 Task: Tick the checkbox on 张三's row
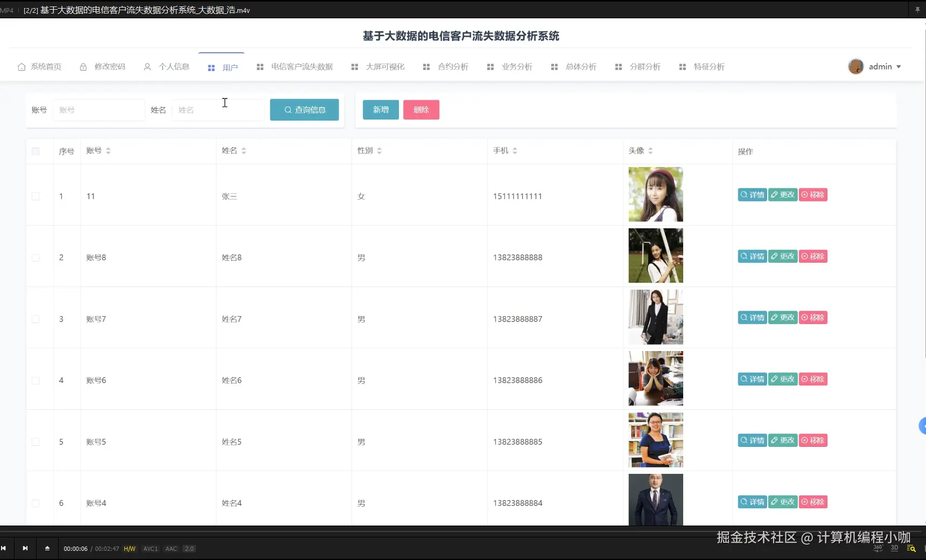coord(36,196)
